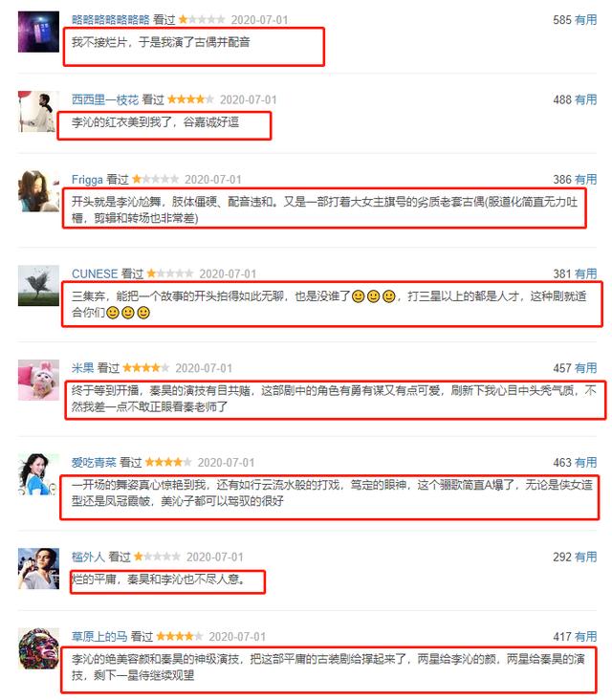Open Frigga's username link

point(87,180)
